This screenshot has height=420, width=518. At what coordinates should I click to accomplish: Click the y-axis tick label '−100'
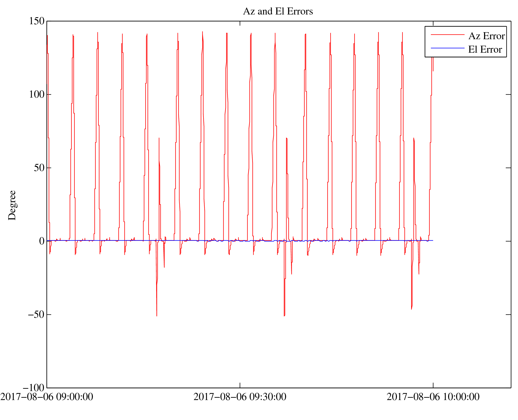pyautogui.click(x=33, y=388)
